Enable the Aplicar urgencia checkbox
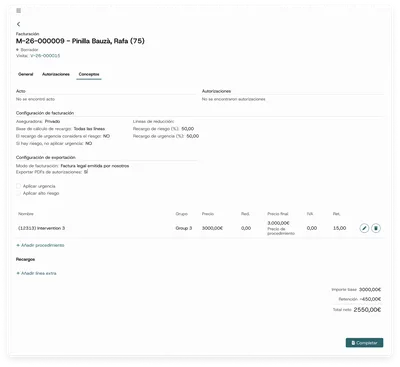The image size is (400, 367). tap(19, 186)
